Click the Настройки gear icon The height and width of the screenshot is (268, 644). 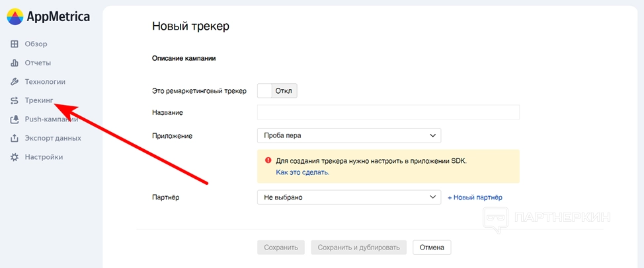click(x=15, y=157)
